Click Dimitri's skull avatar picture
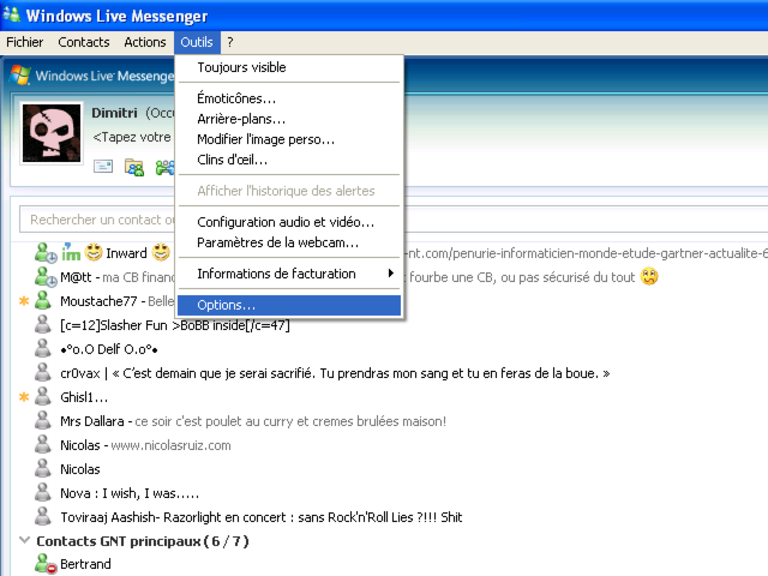Screen dimensions: 768x576 [x=51, y=133]
